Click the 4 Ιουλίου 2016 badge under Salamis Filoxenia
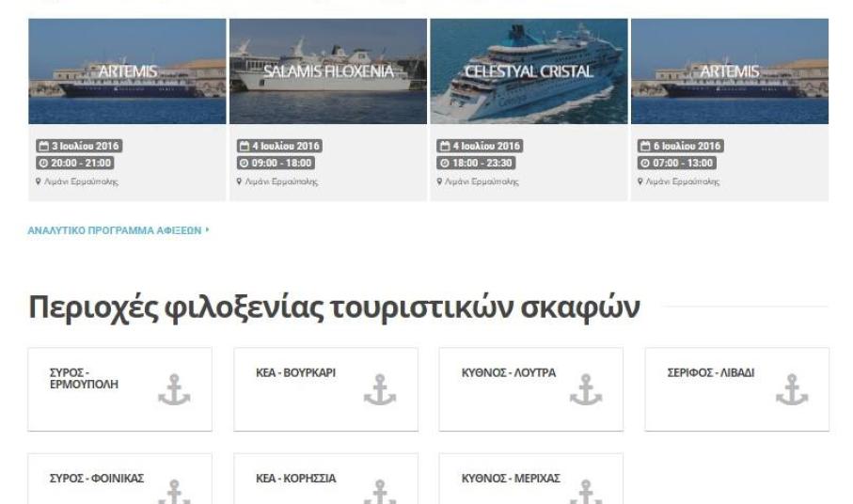 (x=279, y=146)
